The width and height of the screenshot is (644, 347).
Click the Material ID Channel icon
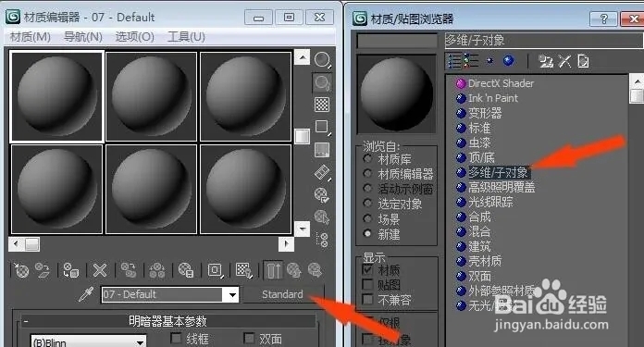[x=215, y=270]
